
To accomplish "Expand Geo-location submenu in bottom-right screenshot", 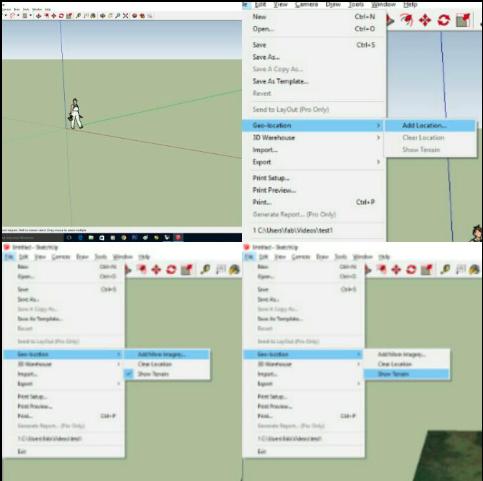I will 303,354.
